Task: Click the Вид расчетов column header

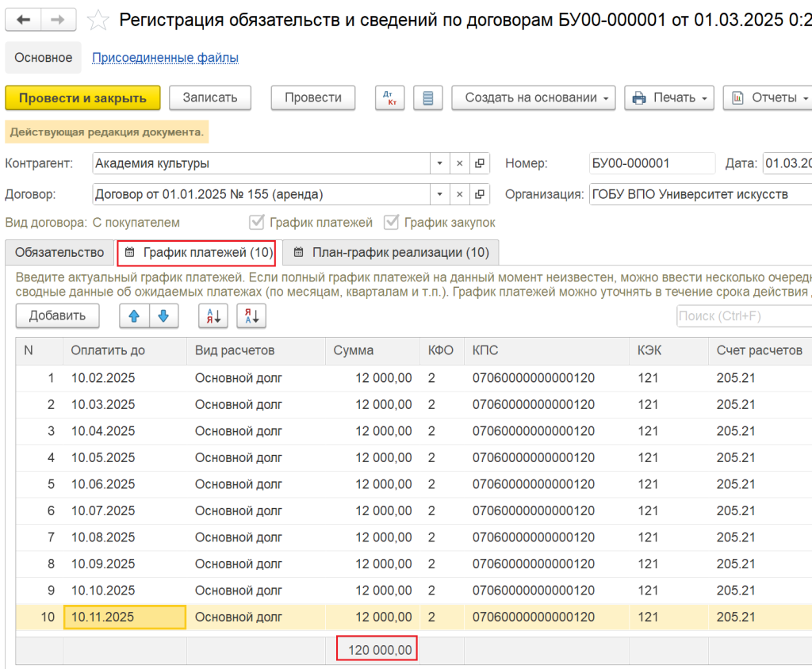Action: pos(256,350)
